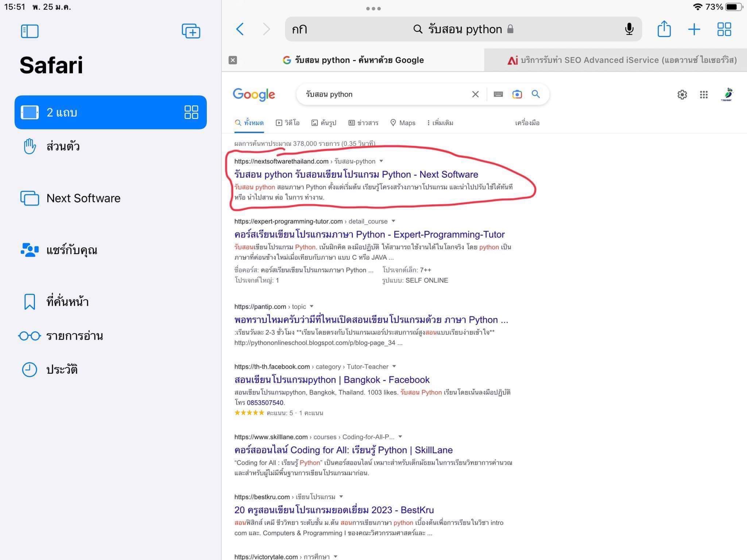Close the Google search tab
This screenshot has width=747, height=560.
tap(233, 60)
